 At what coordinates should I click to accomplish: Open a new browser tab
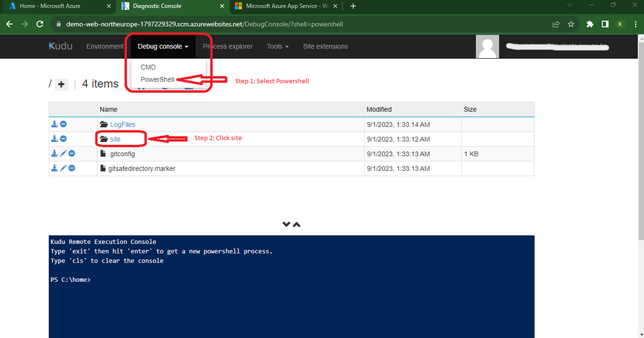point(353,6)
